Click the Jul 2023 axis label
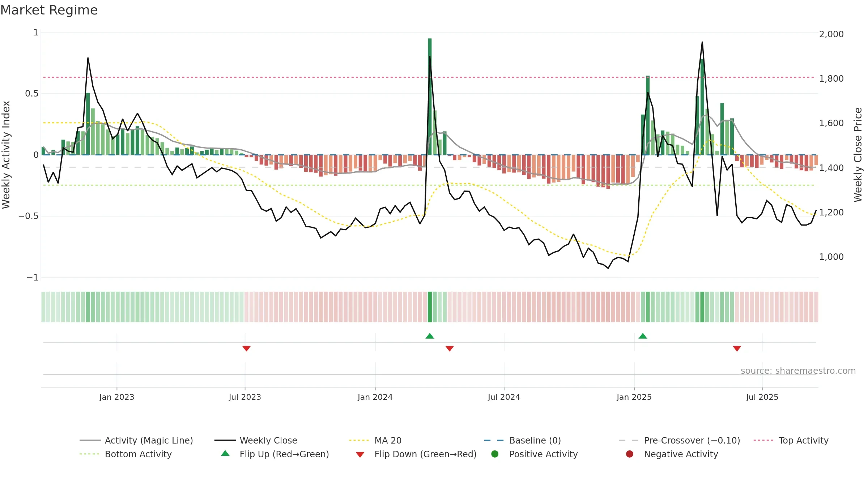The height and width of the screenshot is (488, 868). pyautogui.click(x=245, y=397)
